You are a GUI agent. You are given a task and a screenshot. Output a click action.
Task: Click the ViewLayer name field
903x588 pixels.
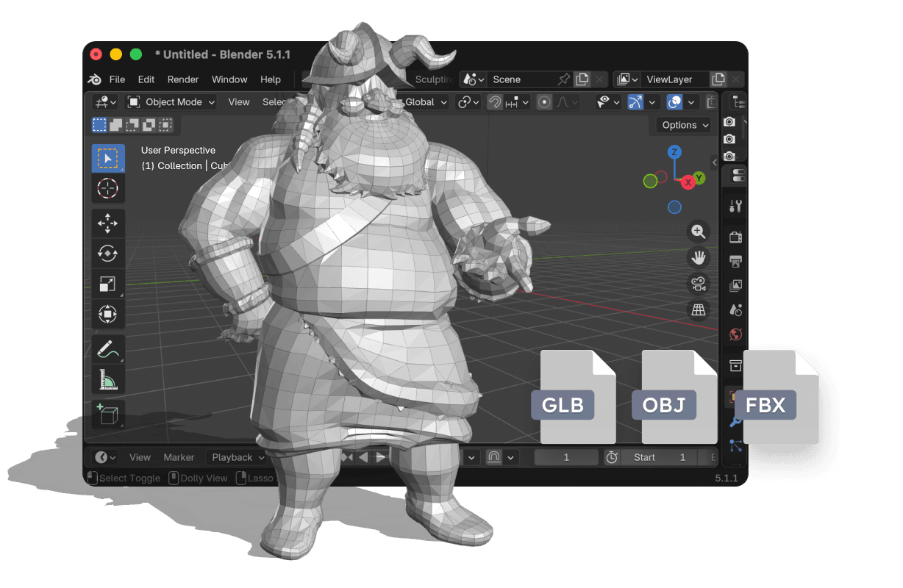pyautogui.click(x=674, y=79)
